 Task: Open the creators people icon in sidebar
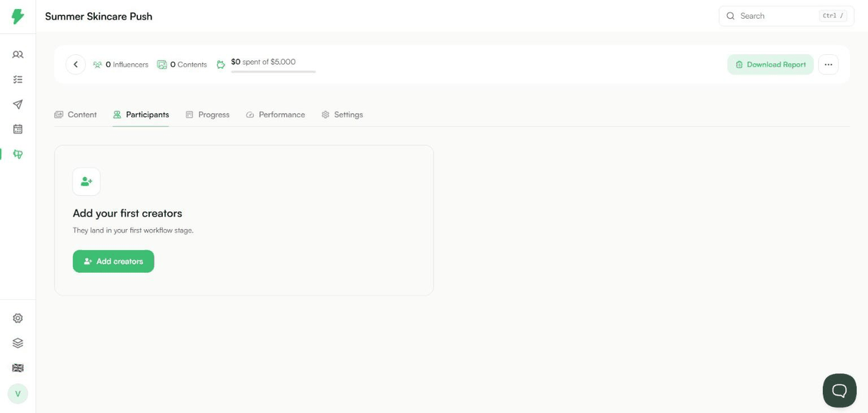[x=18, y=55]
